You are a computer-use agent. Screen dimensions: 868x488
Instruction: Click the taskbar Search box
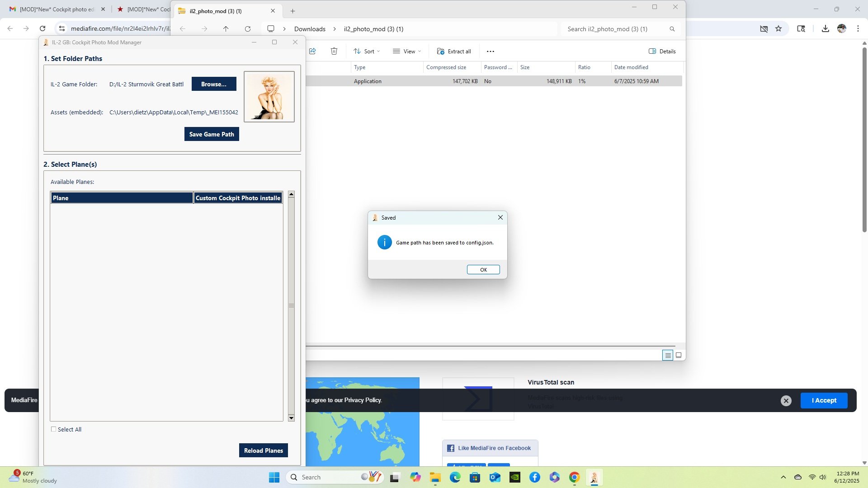(x=335, y=477)
